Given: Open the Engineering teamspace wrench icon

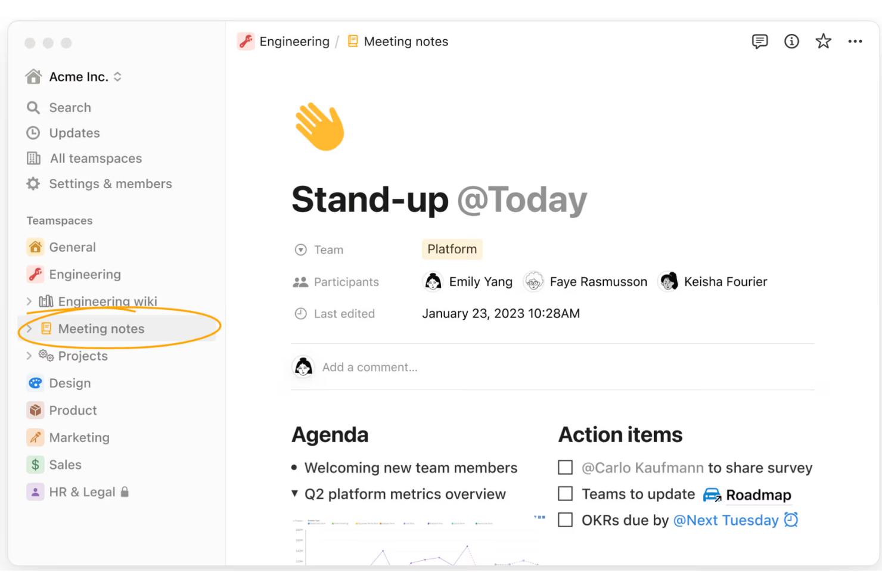Looking at the screenshot, I should point(35,274).
